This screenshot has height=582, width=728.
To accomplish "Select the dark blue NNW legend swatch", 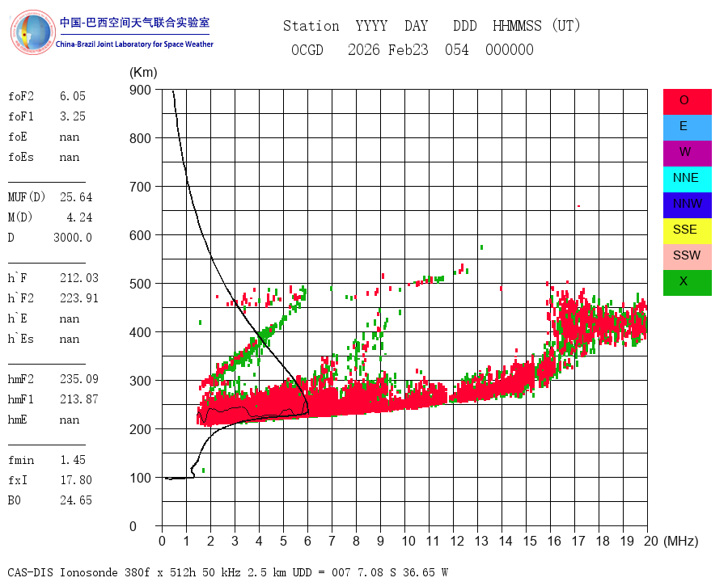I will point(687,205).
